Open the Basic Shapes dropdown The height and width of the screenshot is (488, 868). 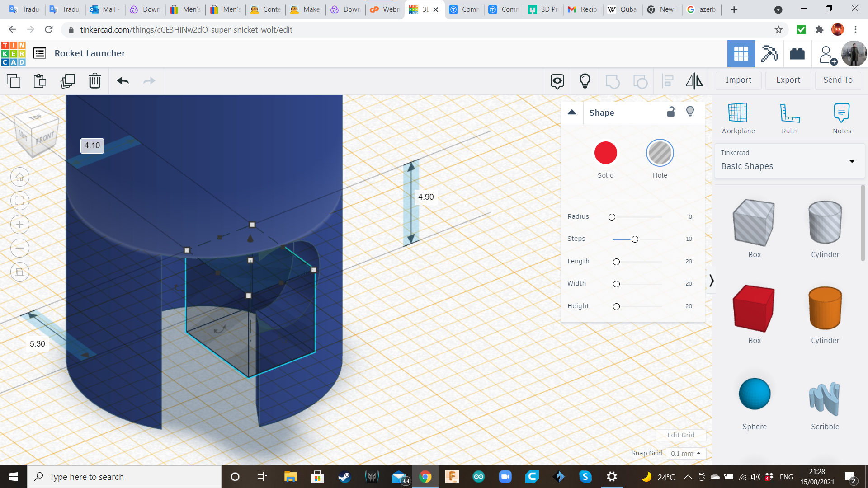(852, 161)
